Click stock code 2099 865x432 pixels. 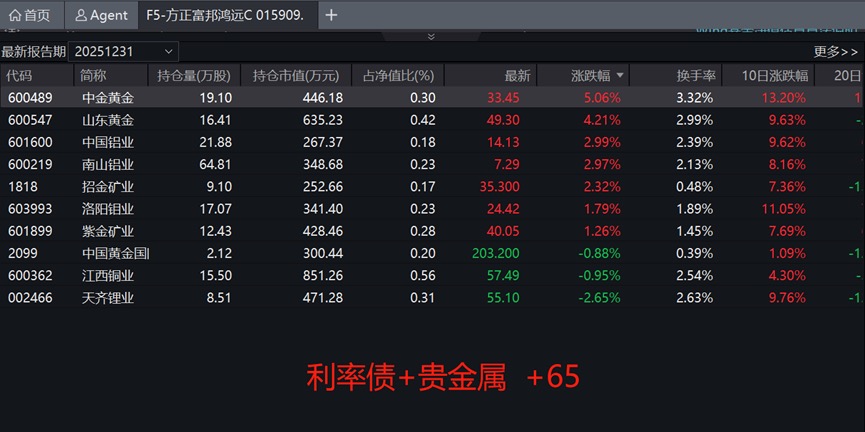coord(23,254)
